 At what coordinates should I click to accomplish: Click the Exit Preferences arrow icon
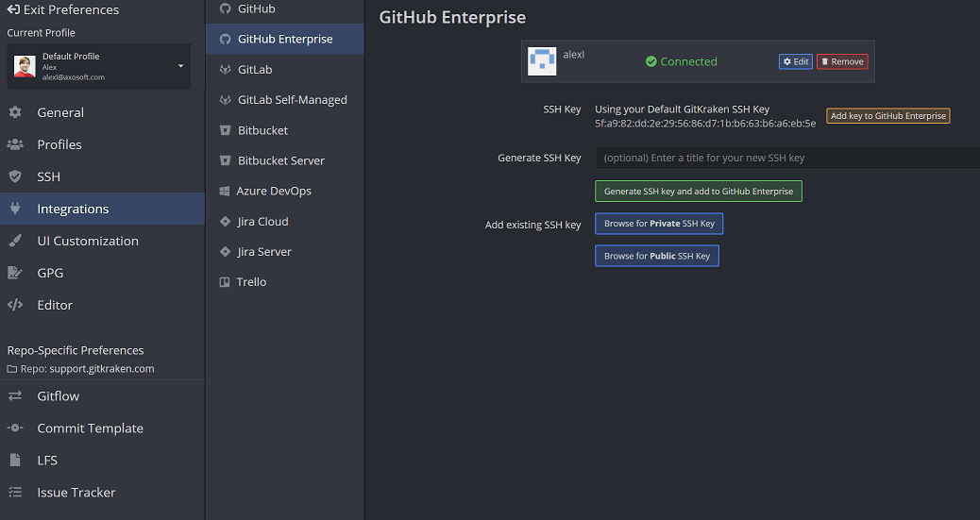pyautogui.click(x=13, y=9)
